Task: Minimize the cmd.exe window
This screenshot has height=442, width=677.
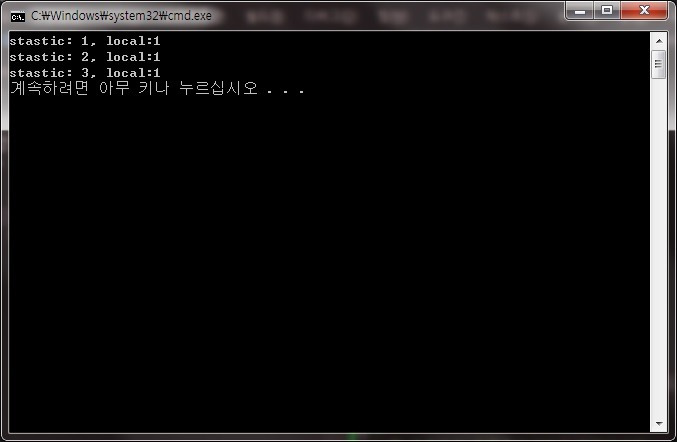Action: (580, 10)
